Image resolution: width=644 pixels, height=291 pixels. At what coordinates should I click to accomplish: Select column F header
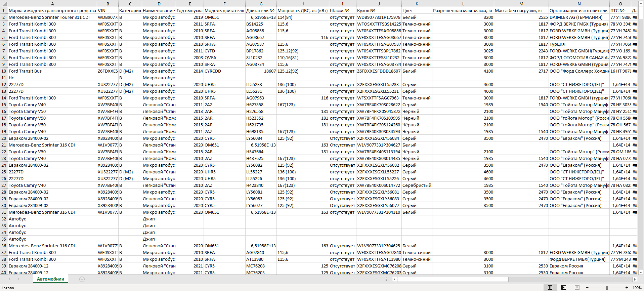(x=224, y=4)
